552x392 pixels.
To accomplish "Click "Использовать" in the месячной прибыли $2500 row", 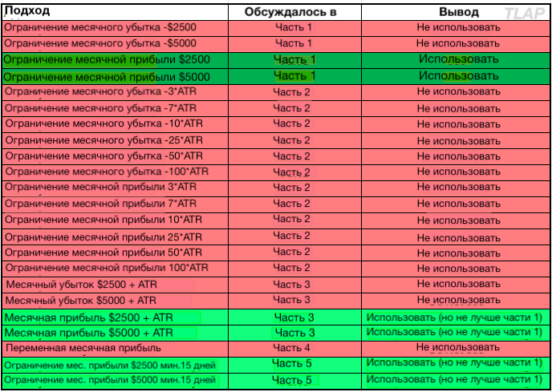I will [459, 59].
